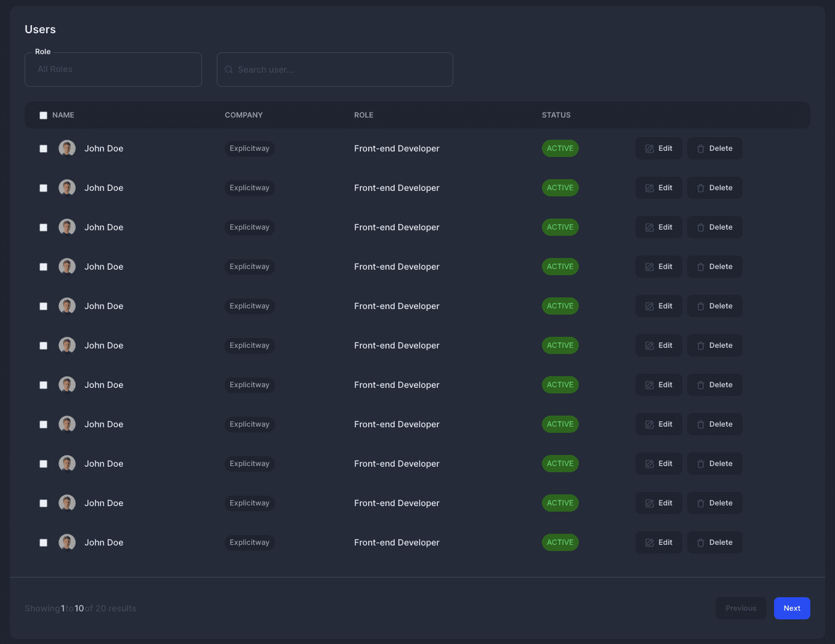This screenshot has height=644, width=835.
Task: Tick the checkbox in the fifth user row
Action: [x=43, y=306]
